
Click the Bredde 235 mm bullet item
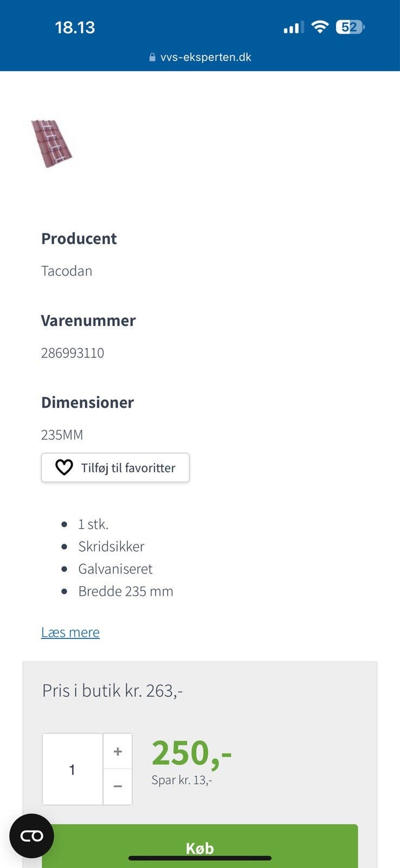(126, 591)
